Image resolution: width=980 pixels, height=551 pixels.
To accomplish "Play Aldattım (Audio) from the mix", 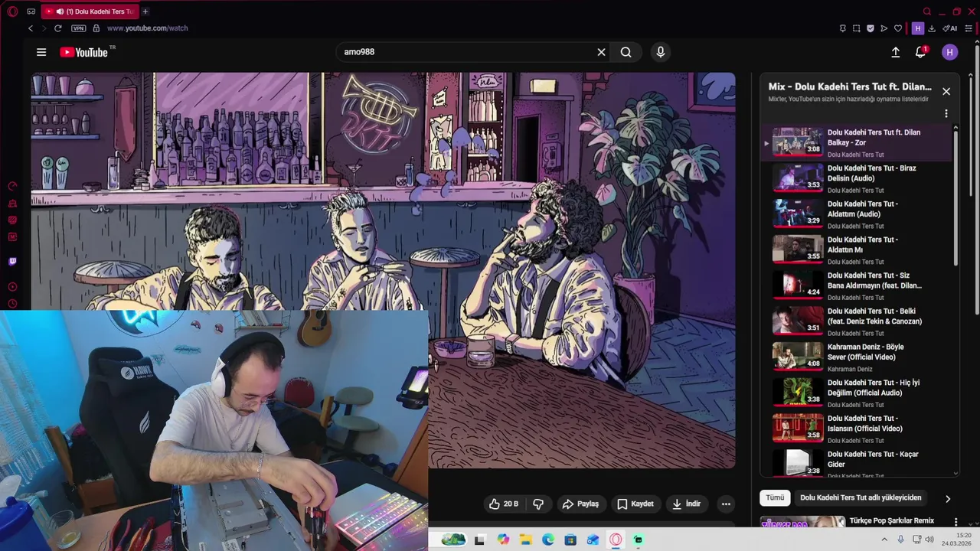I will coord(857,214).
